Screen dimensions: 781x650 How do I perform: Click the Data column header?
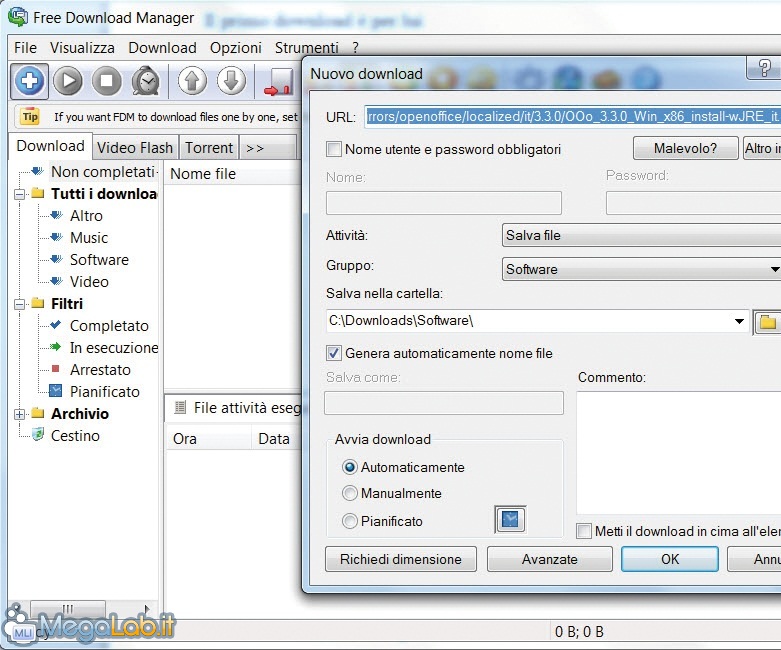coord(277,439)
